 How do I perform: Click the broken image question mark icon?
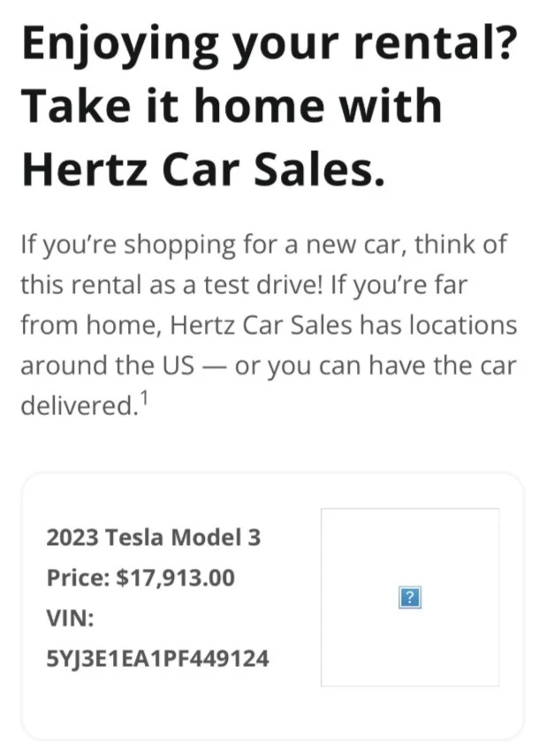(410, 597)
